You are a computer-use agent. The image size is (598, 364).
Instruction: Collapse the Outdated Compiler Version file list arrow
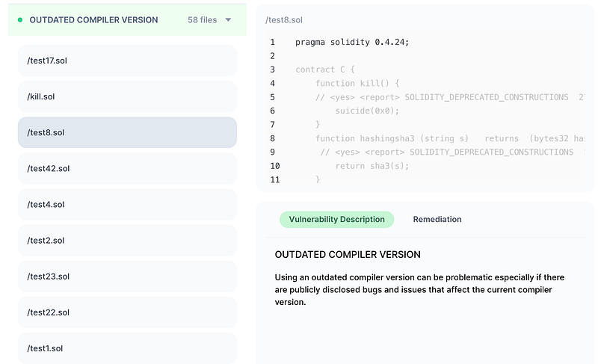228,20
